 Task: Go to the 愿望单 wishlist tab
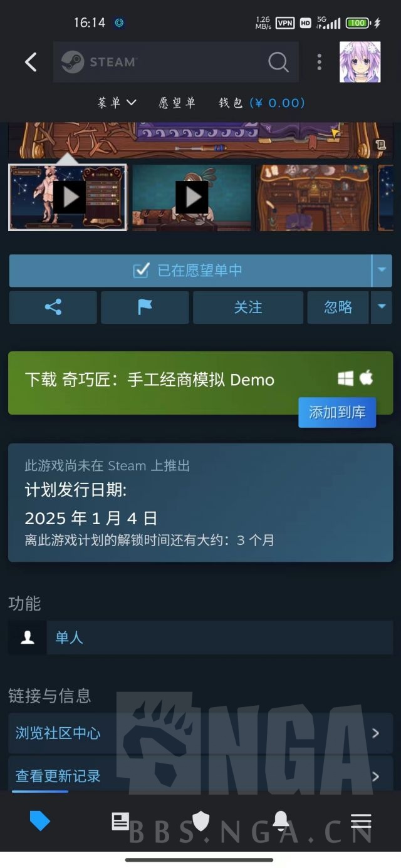(177, 103)
